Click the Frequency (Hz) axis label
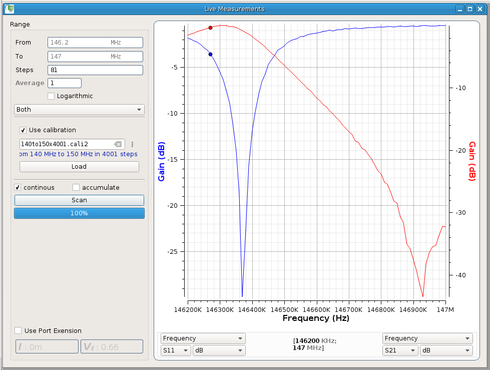 coord(316,318)
